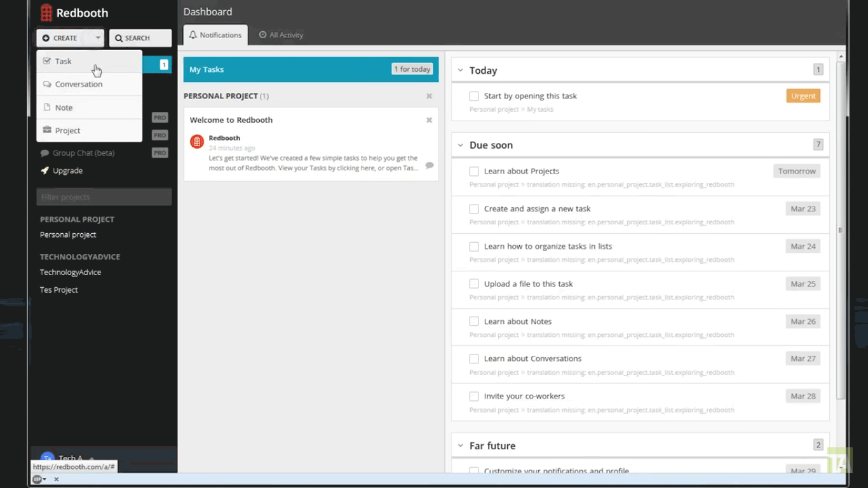Check off 'Learn how to organize tasks in lists'
This screenshot has width=868, height=488.
474,246
